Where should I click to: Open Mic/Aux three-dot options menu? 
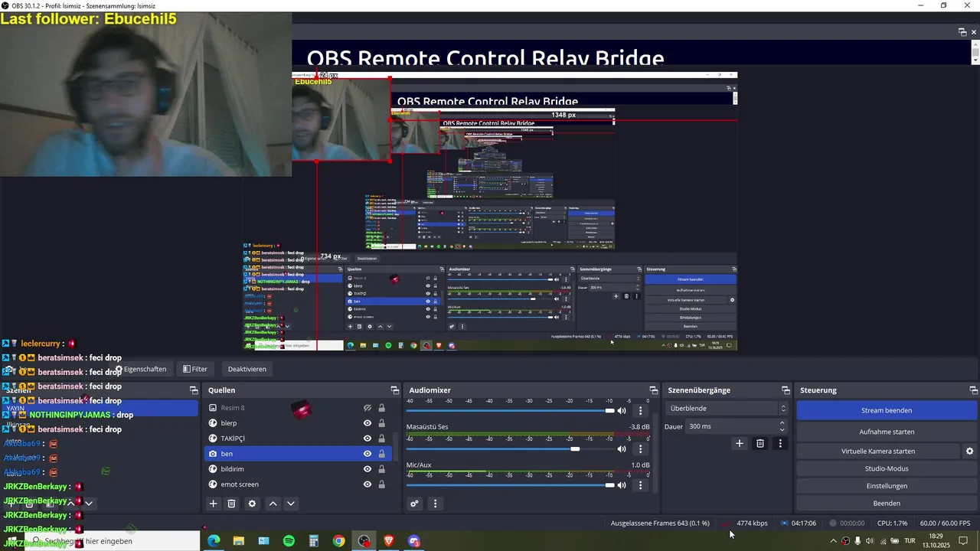pos(641,485)
